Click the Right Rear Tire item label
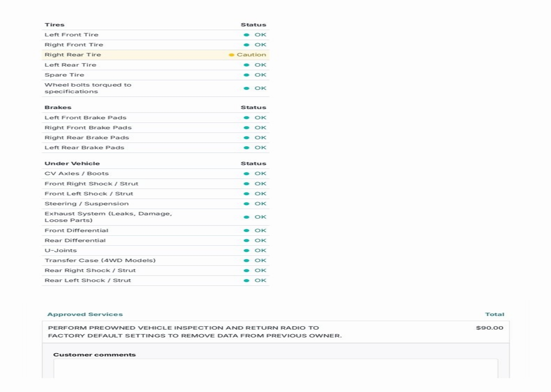Viewport: 551px width, 392px height. click(73, 55)
